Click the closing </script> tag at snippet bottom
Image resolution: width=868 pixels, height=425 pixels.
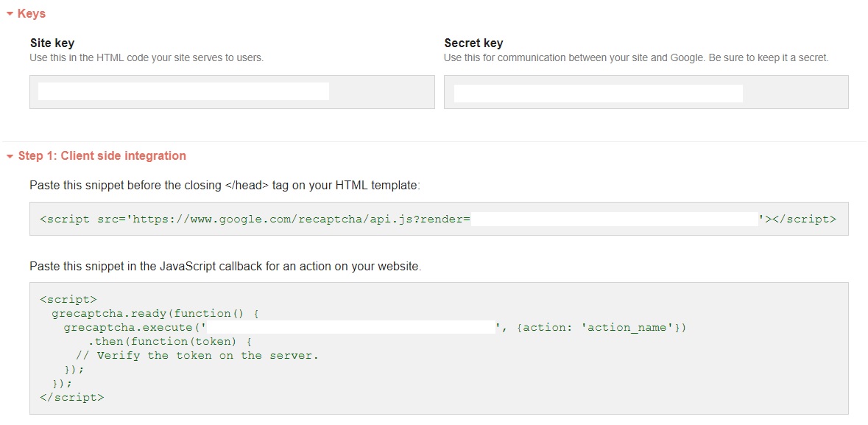(x=71, y=397)
